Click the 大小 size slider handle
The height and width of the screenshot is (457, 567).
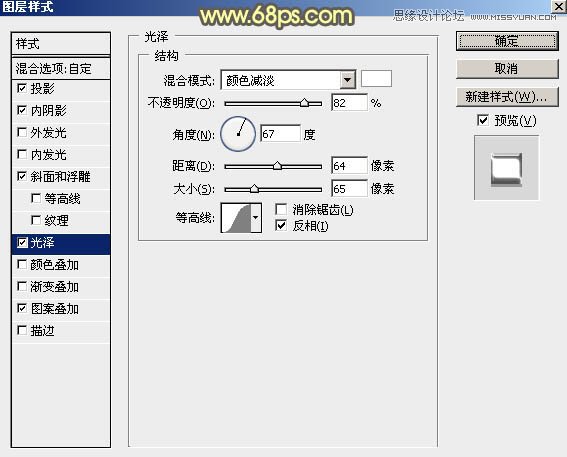255,188
